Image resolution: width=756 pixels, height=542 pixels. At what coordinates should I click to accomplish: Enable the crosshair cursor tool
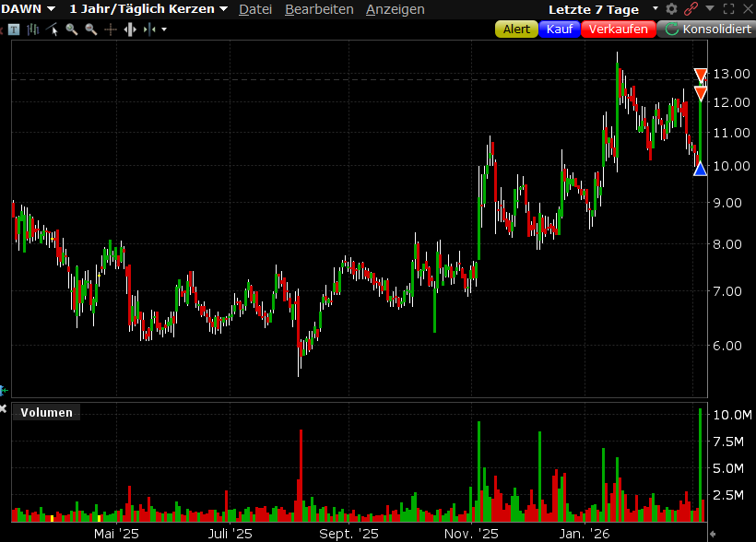[110, 29]
